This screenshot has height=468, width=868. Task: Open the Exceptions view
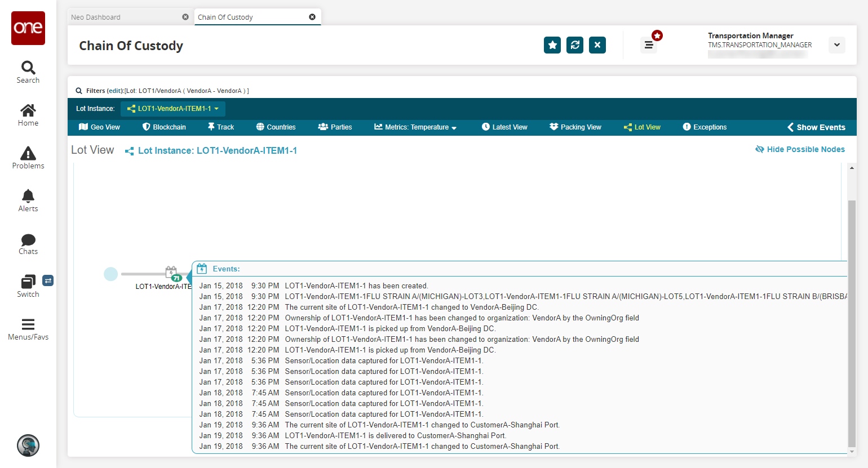tap(705, 127)
